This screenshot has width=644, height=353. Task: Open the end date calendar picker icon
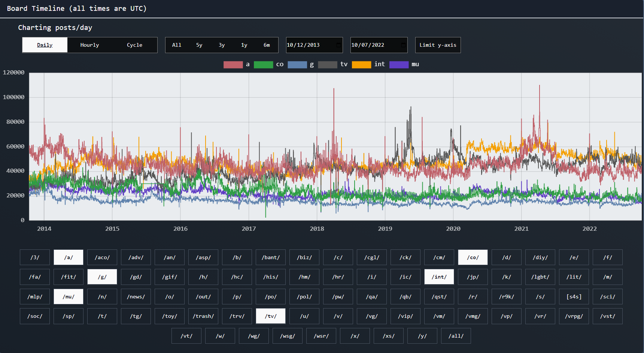[403, 45]
